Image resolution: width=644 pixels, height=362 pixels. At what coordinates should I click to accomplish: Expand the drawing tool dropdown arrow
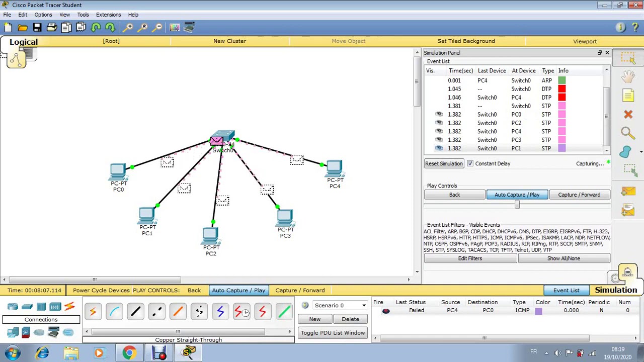coord(641,151)
